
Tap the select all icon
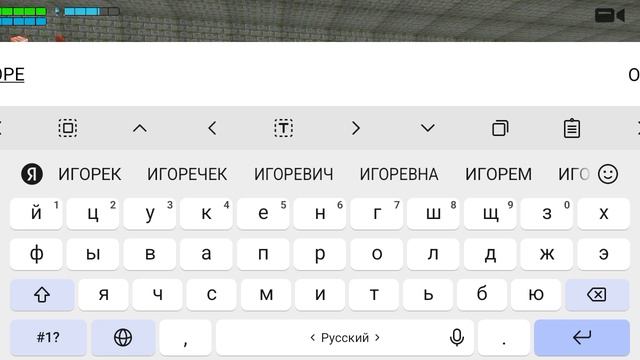tap(68, 128)
